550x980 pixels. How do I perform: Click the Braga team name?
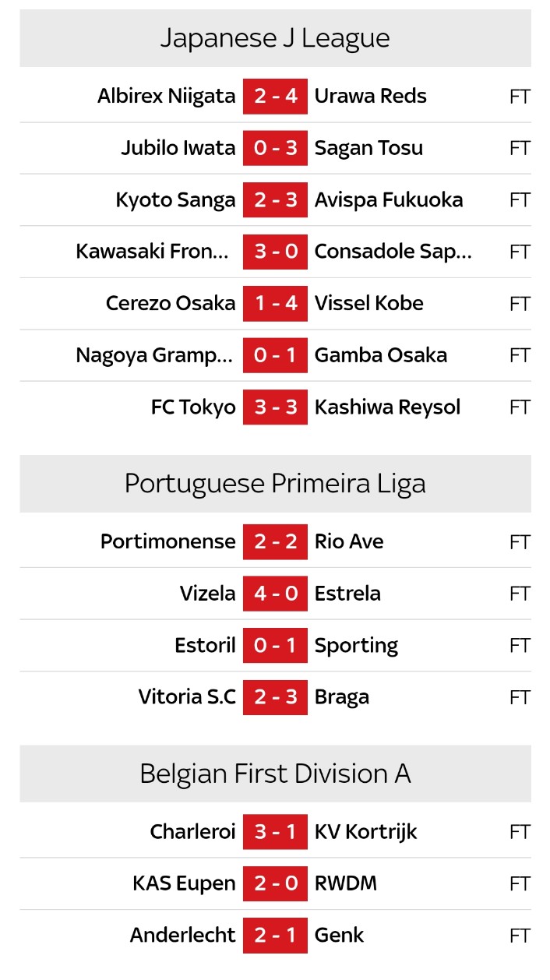(x=341, y=697)
